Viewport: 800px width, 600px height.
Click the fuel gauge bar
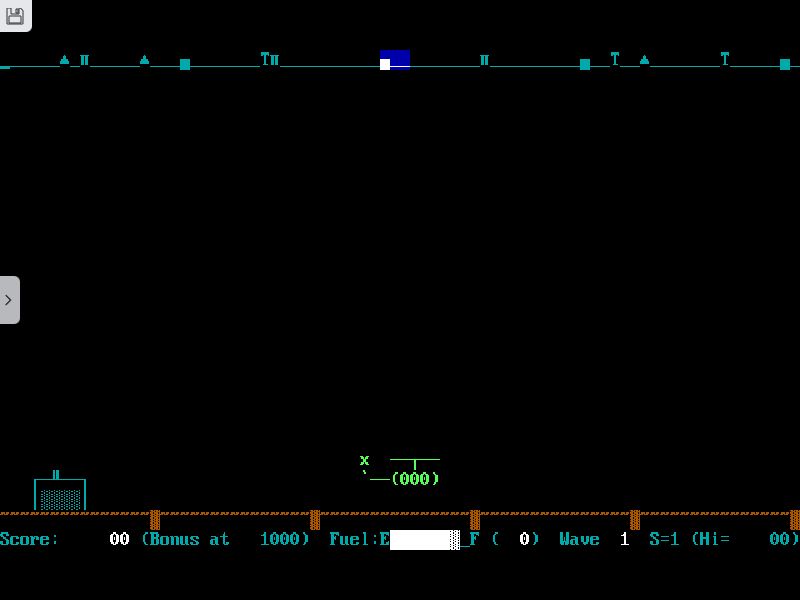click(424, 540)
